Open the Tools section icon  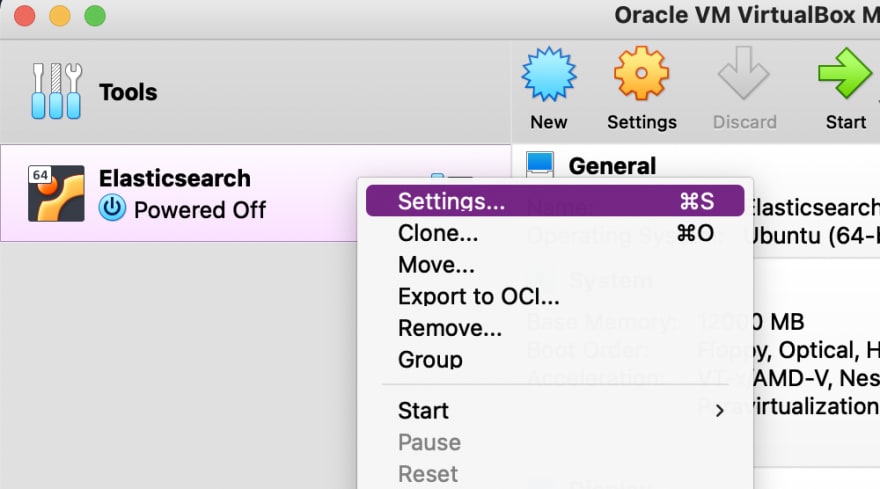57,91
